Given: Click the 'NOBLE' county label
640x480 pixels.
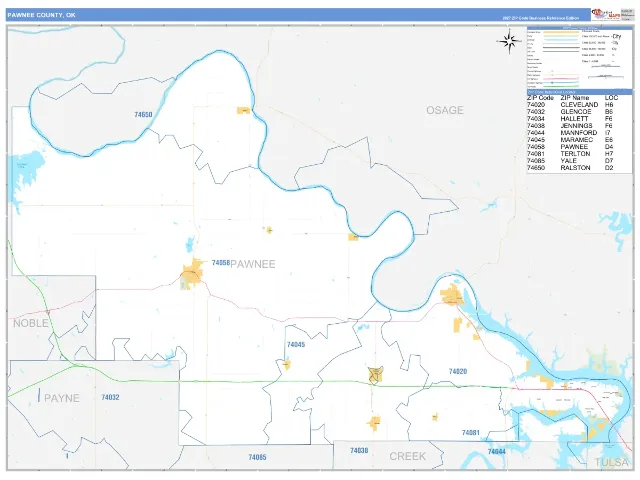Looking at the screenshot, I should click(31, 323).
